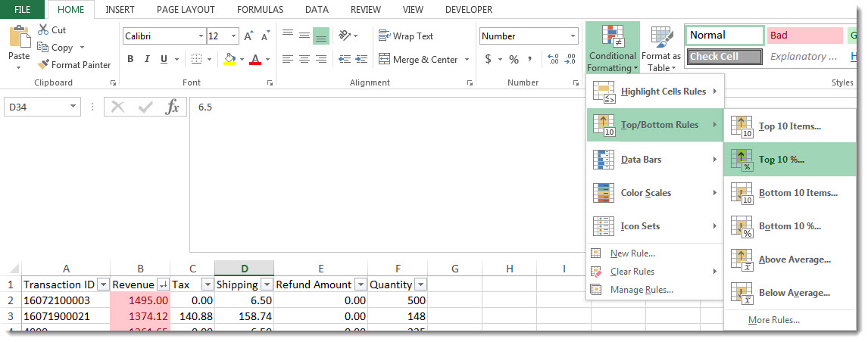The height and width of the screenshot is (342, 868).
Task: Choose Bottom 10 Items rule
Action: coord(789,193)
